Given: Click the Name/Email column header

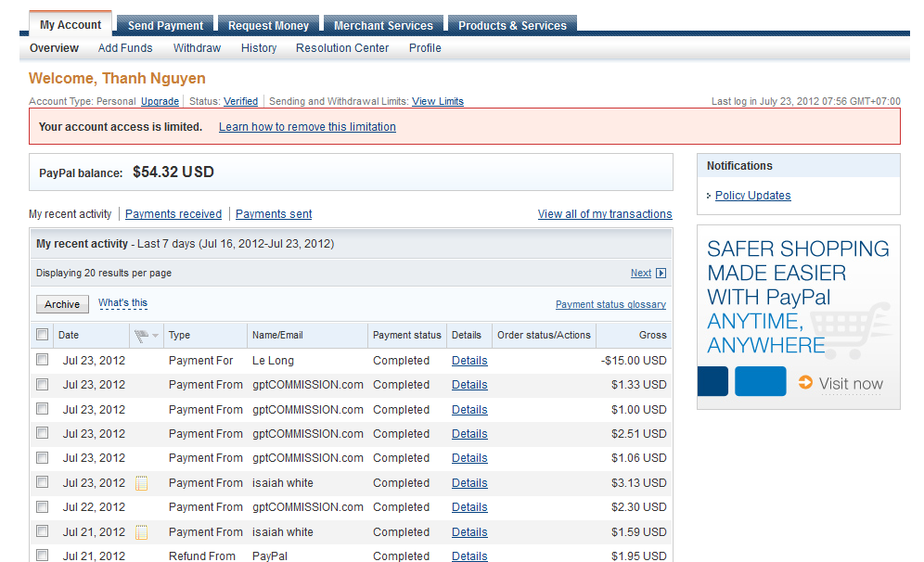Looking at the screenshot, I should [x=277, y=335].
